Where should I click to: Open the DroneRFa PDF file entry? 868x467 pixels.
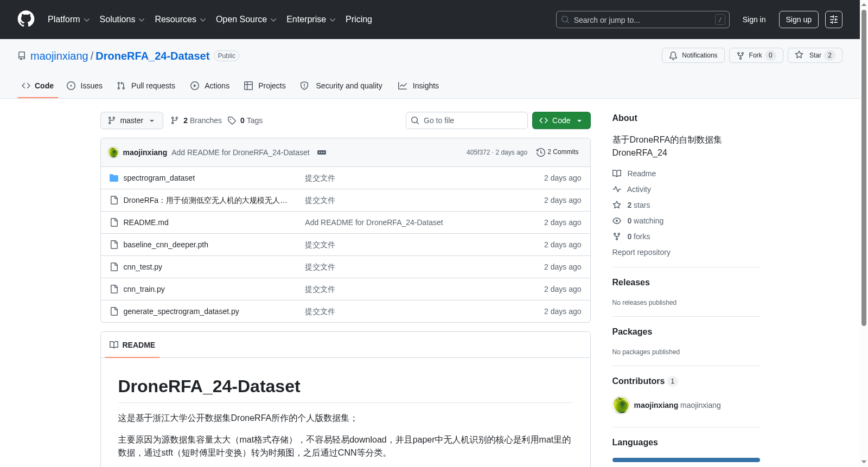pyautogui.click(x=205, y=200)
